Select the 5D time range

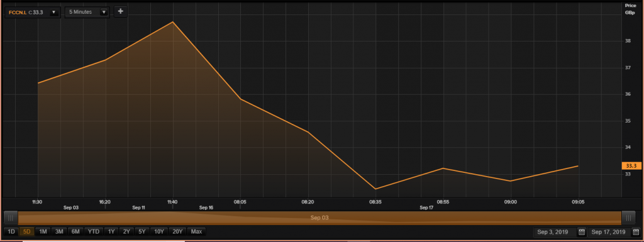(x=26, y=232)
